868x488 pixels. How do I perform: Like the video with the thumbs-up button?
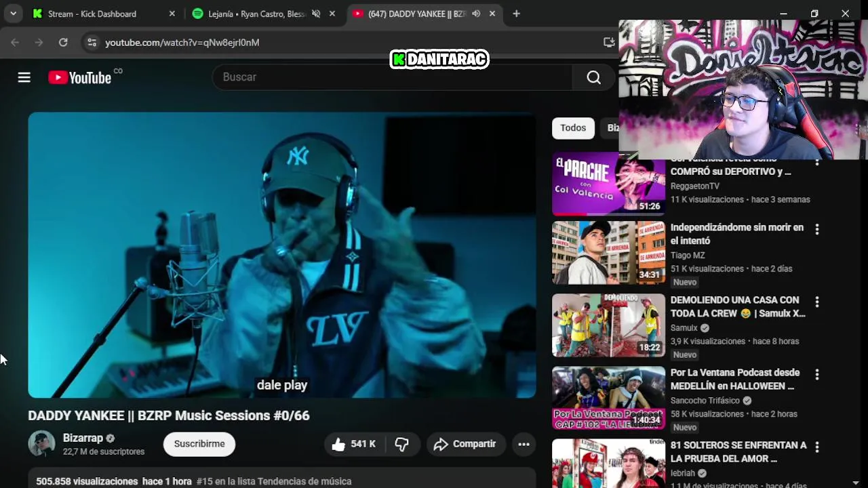click(x=353, y=444)
